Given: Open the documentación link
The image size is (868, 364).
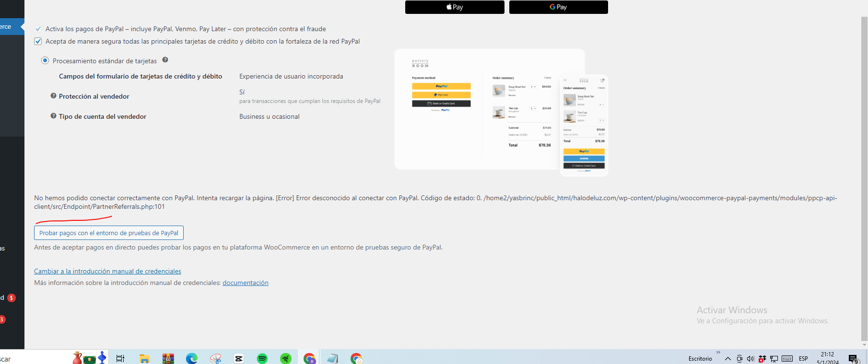Looking at the screenshot, I should (246, 283).
